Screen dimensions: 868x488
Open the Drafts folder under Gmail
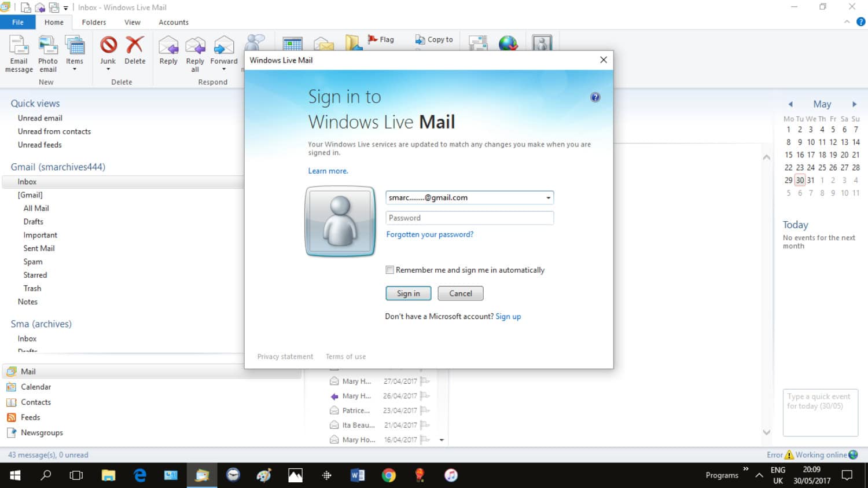pos(34,222)
